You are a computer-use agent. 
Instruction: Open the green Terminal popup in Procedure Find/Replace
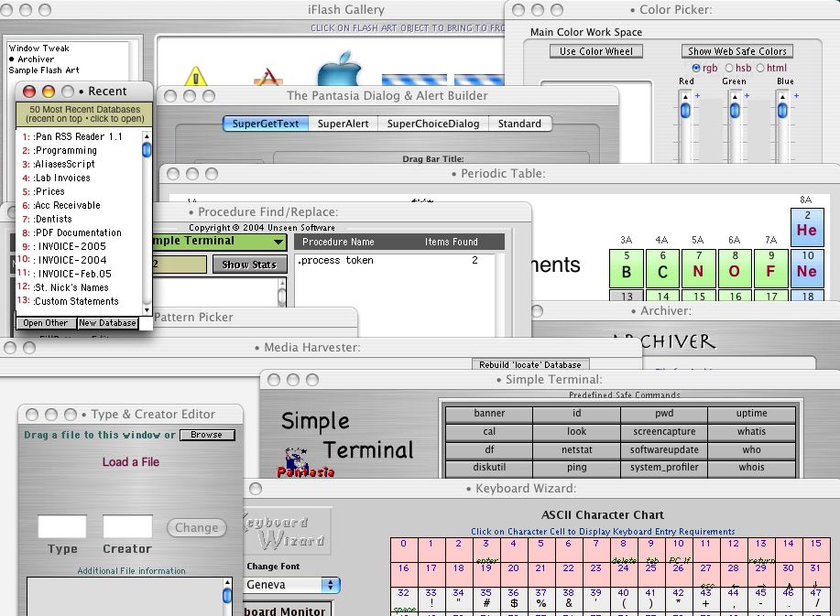(220, 242)
